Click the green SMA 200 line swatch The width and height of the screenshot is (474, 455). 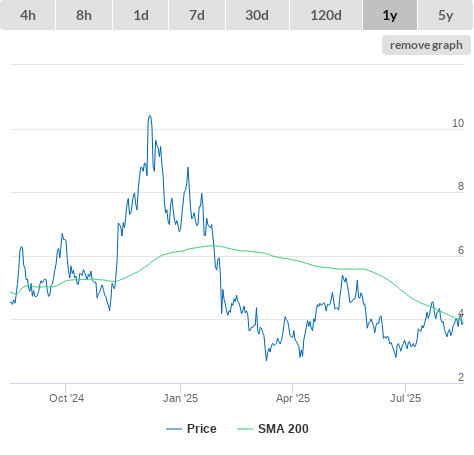click(245, 429)
